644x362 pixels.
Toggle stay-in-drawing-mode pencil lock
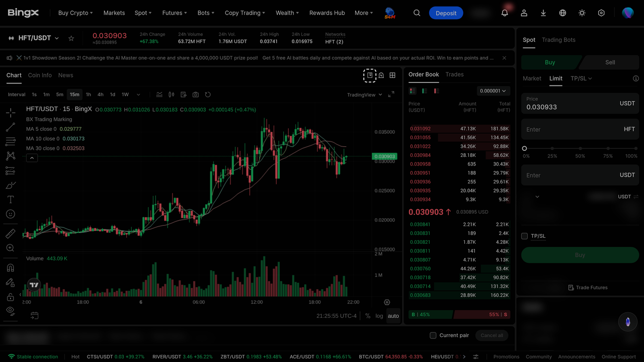click(10, 283)
